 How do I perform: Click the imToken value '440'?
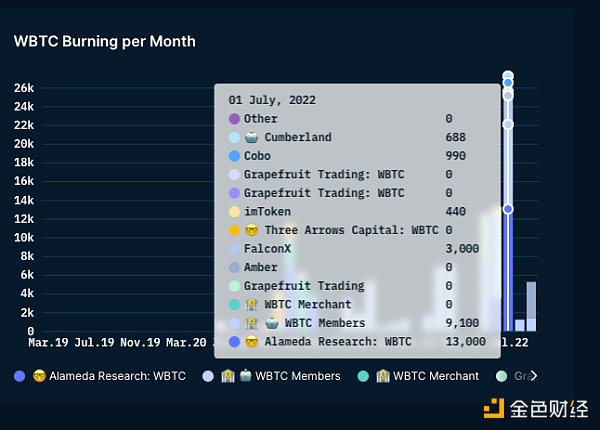click(x=455, y=212)
